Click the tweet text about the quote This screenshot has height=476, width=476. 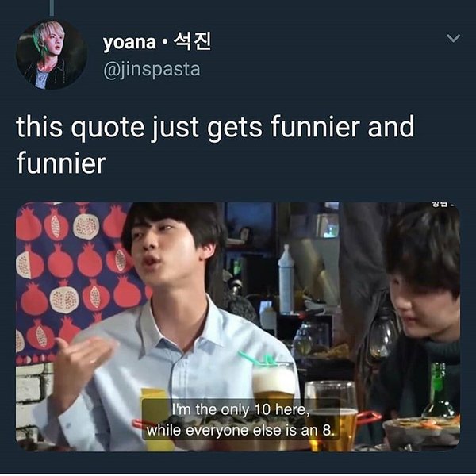[x=215, y=145]
